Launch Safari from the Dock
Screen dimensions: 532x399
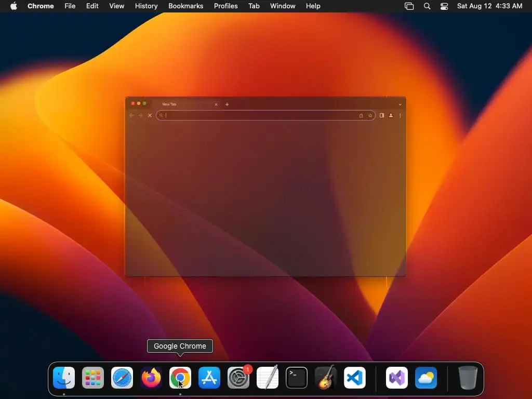(122, 378)
